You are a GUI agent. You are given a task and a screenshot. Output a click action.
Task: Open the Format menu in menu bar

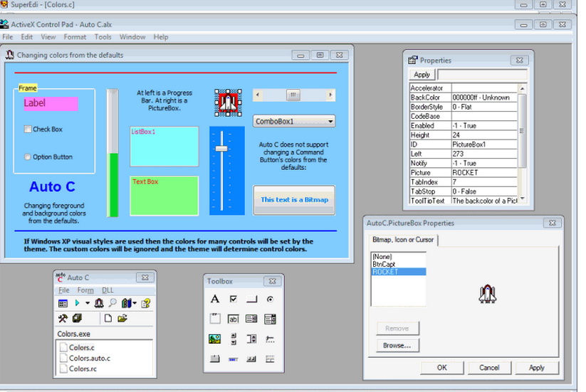click(x=75, y=37)
